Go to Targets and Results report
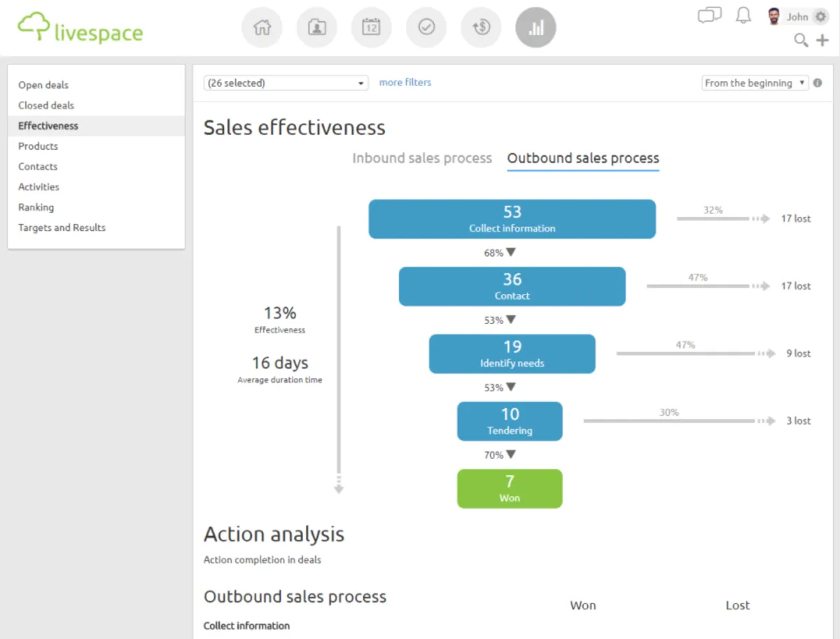Image resolution: width=840 pixels, height=639 pixels. [62, 228]
